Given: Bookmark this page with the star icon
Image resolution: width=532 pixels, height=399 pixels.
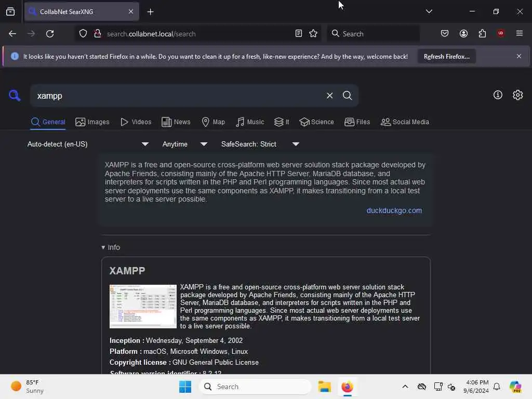Looking at the screenshot, I should (313, 34).
